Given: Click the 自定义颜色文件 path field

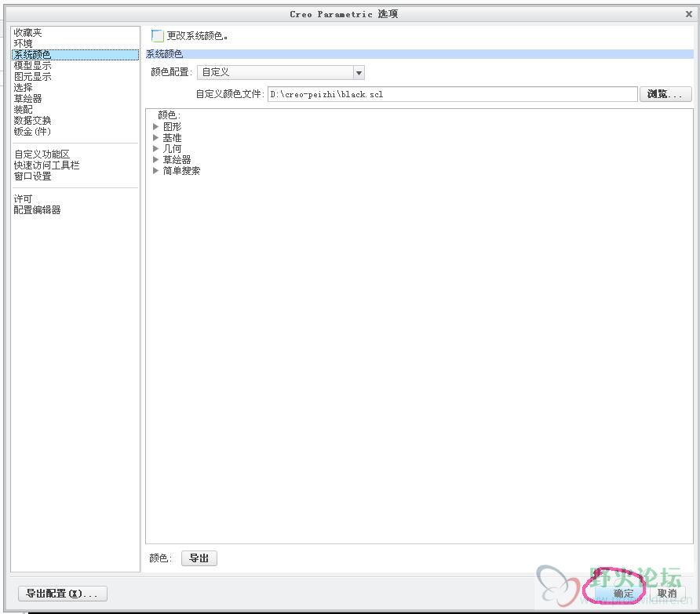Looking at the screenshot, I should 452,94.
